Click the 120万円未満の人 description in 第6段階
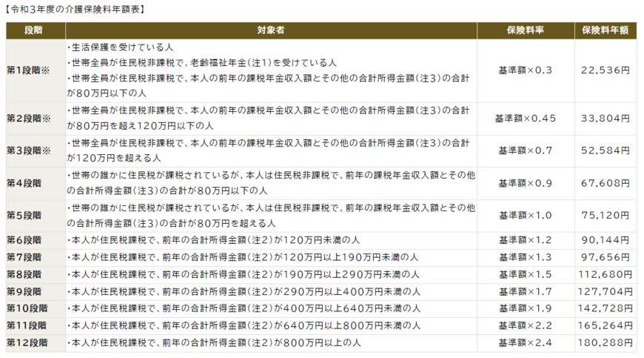644x358 pixels. point(215,239)
